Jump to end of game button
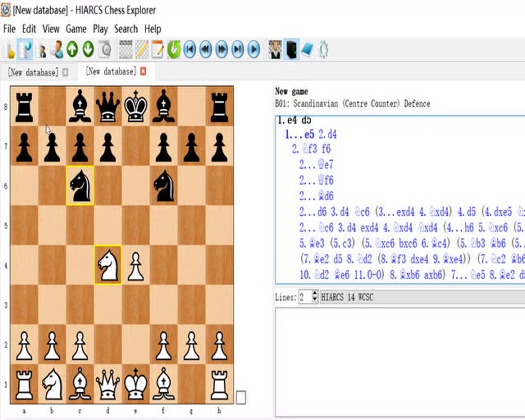This screenshot has width=525, height=420. [x=237, y=49]
